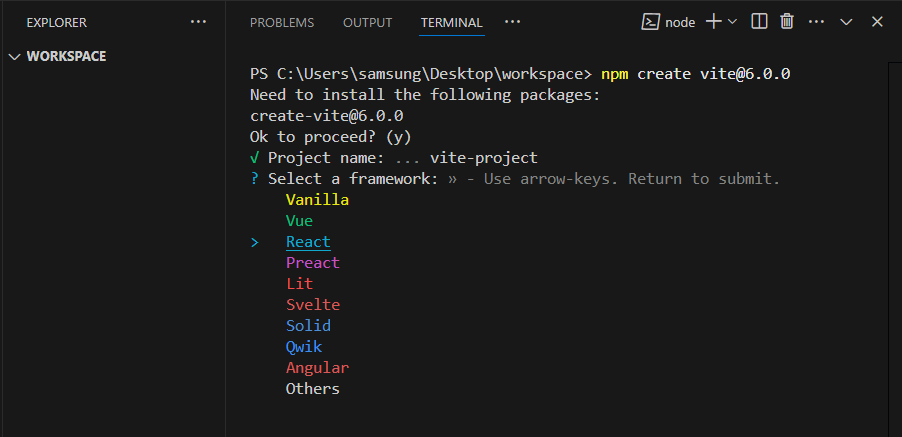This screenshot has height=437, width=902.
Task: Create a new terminal with plus icon
Action: 713,22
